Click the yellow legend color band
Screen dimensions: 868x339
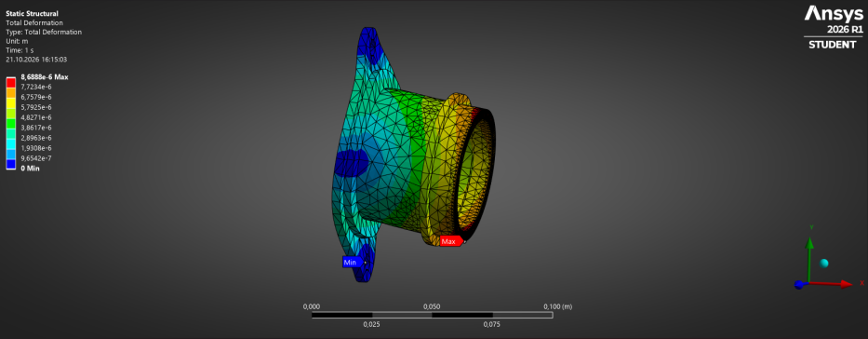(x=10, y=102)
